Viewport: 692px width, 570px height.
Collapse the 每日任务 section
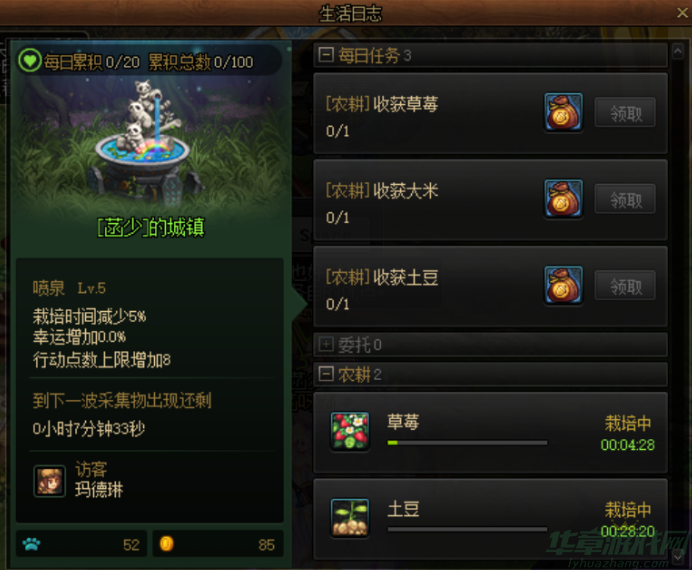coord(326,55)
